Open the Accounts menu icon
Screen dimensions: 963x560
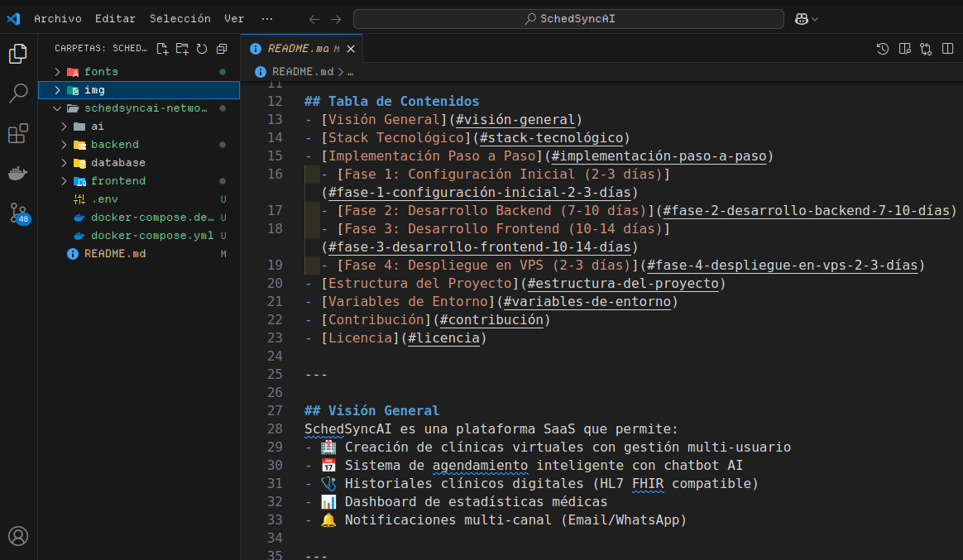[18, 536]
